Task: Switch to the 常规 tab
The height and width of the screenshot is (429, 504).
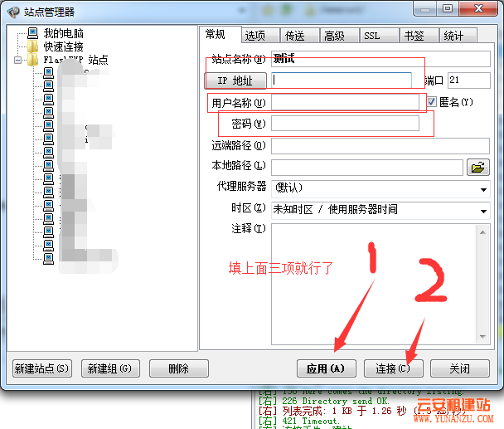Action: click(x=220, y=34)
